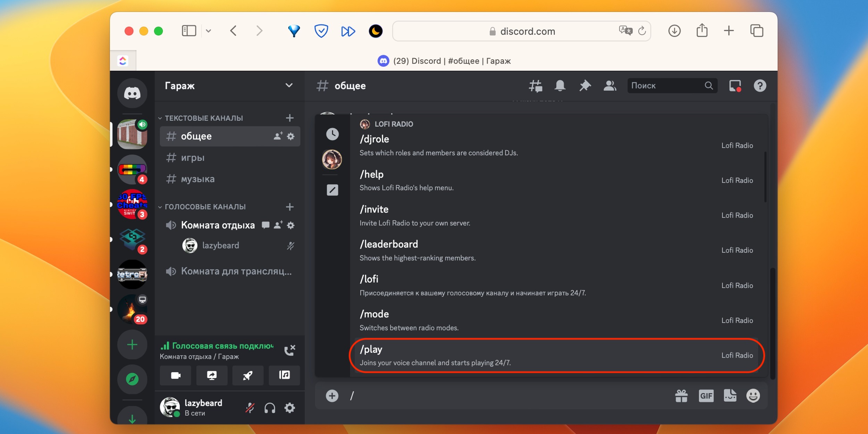Viewport: 868px width, 434px height.
Task: Open user settings gear next to lazybeard
Action: click(x=290, y=408)
